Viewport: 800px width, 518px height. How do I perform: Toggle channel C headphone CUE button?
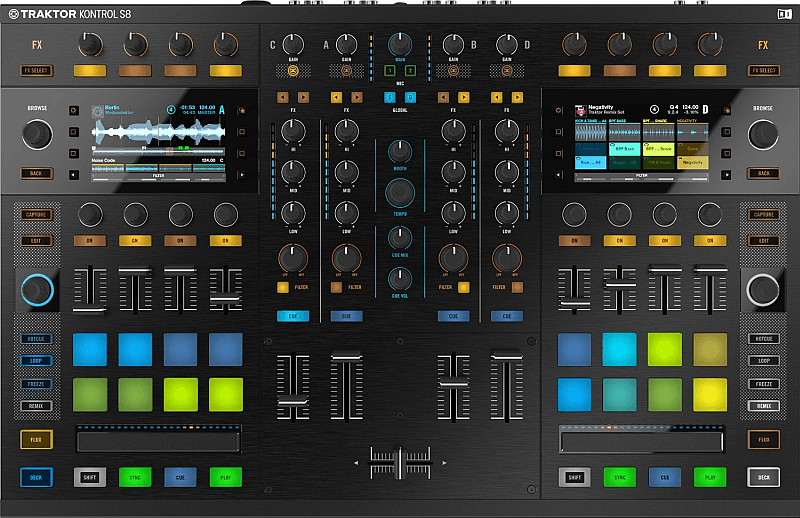[x=293, y=316]
